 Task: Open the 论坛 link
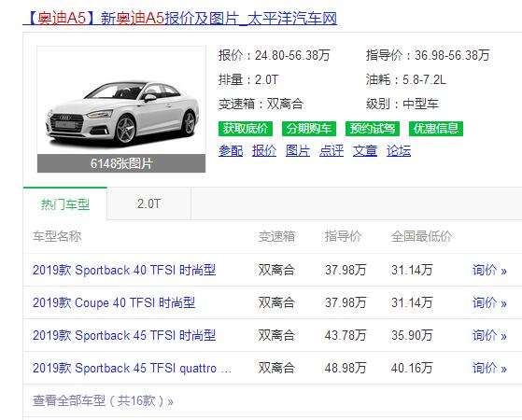tap(399, 151)
